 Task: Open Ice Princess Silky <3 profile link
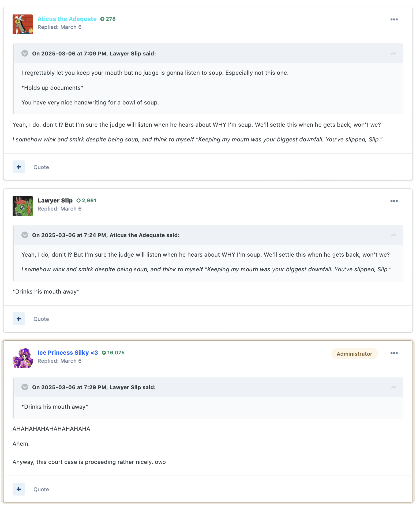(68, 353)
